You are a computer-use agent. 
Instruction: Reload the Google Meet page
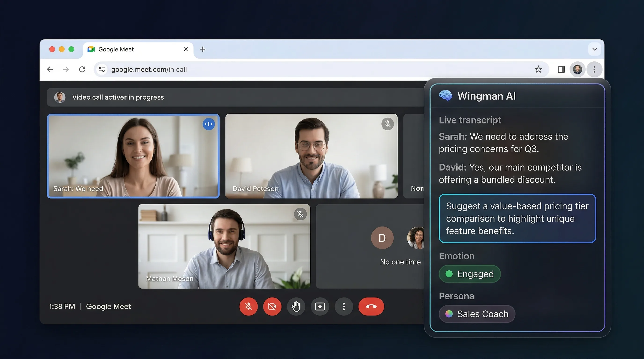(82, 69)
